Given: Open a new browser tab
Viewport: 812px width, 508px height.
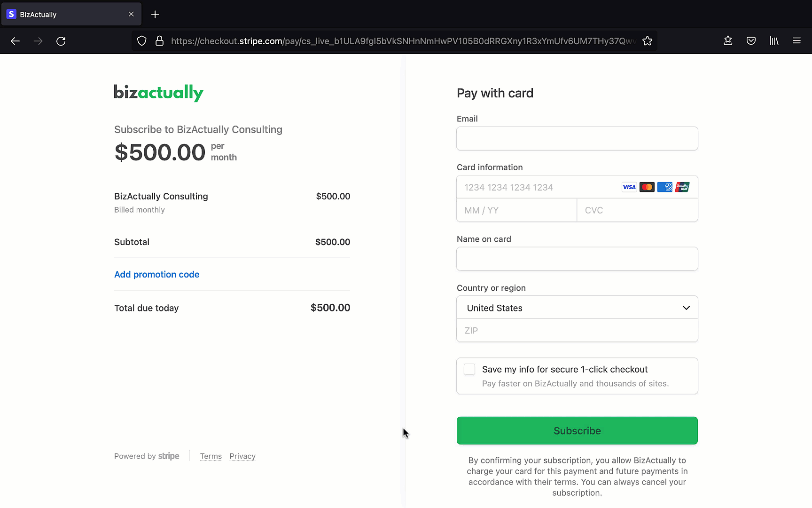Looking at the screenshot, I should [155, 15].
